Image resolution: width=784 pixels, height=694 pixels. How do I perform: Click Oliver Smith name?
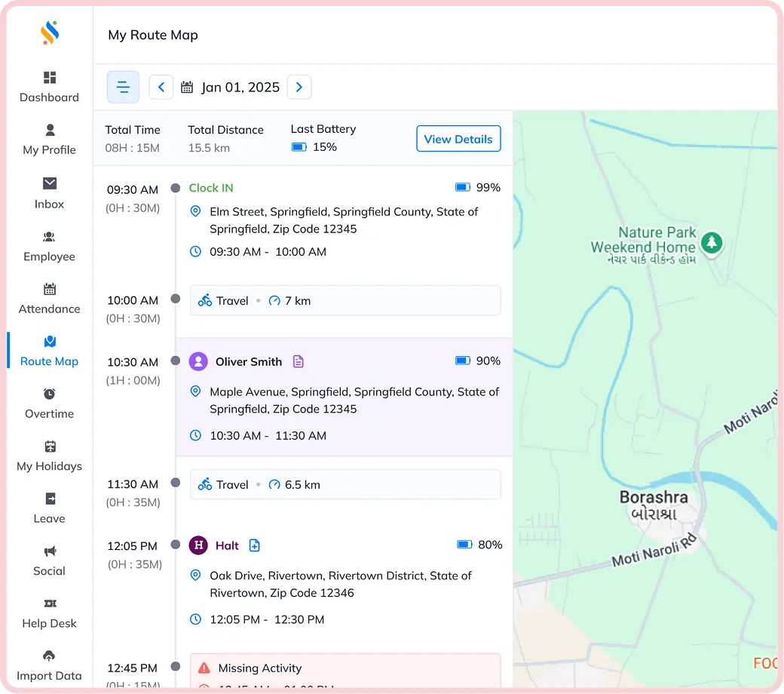[x=249, y=362]
